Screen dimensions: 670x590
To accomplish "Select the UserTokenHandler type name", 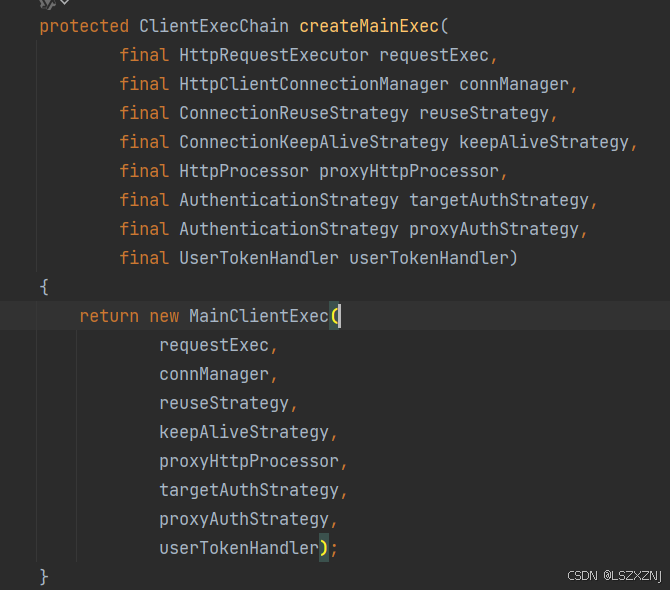I will (259, 259).
